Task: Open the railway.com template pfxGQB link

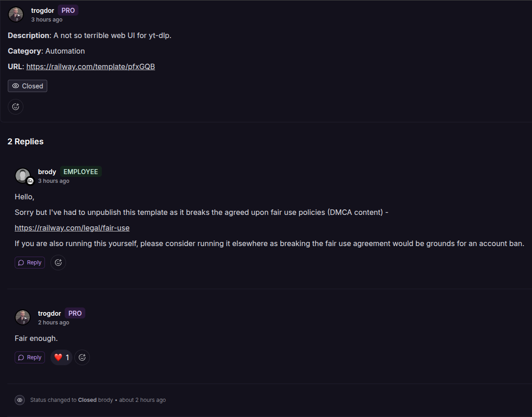Action: coord(91,66)
